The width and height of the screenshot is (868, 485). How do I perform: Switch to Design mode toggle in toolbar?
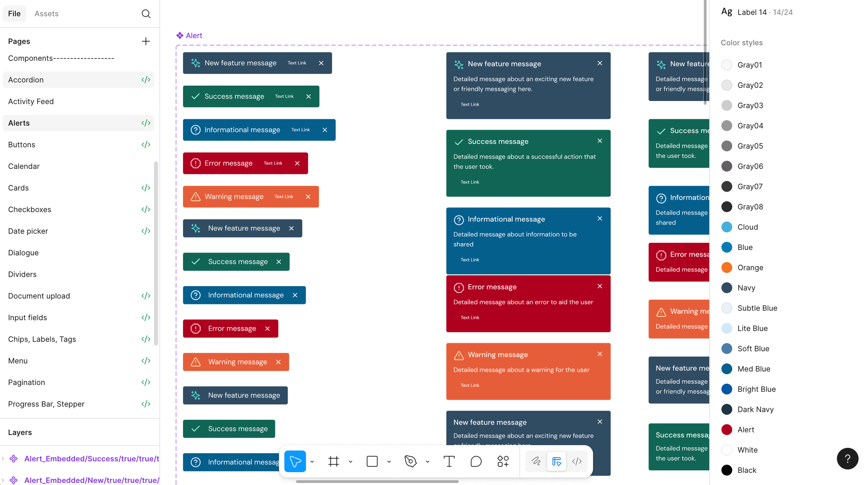tap(556, 461)
